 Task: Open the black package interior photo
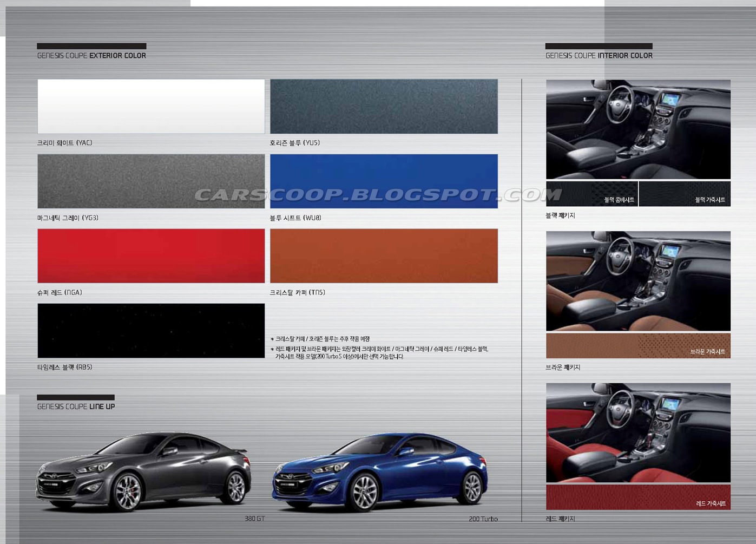(x=638, y=129)
